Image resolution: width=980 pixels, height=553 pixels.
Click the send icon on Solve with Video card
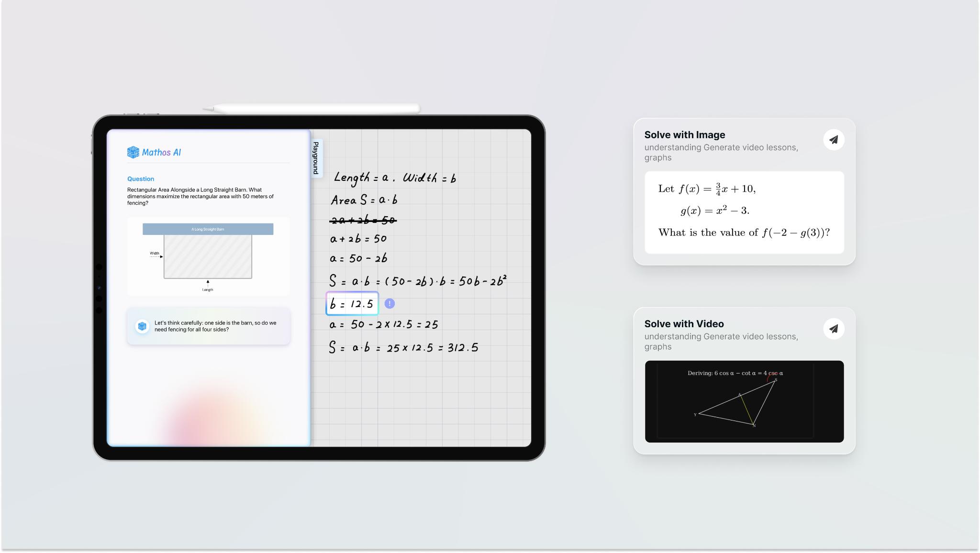pyautogui.click(x=834, y=329)
